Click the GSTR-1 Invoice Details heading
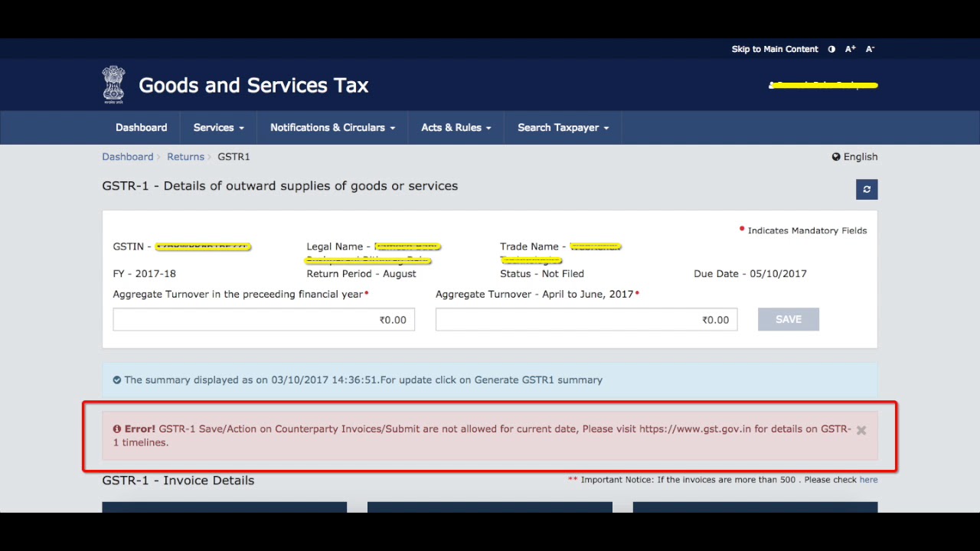This screenshot has width=980, height=551. coord(178,481)
